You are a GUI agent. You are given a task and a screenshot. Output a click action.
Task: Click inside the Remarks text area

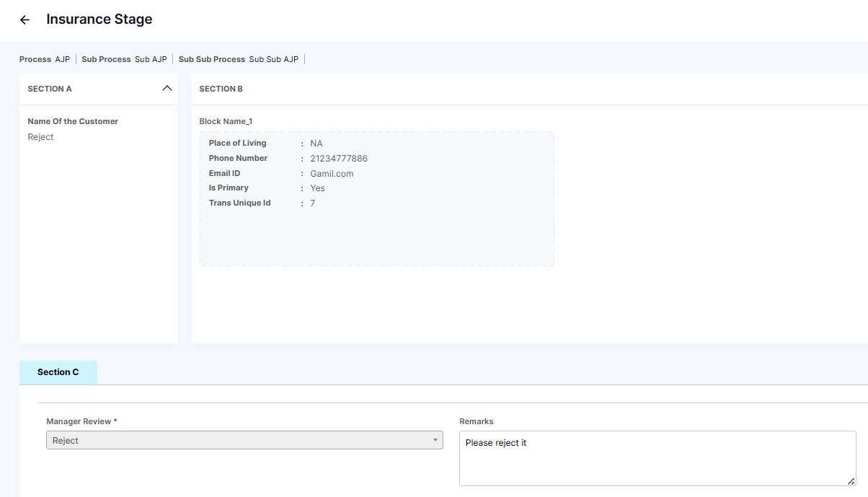pos(656,458)
